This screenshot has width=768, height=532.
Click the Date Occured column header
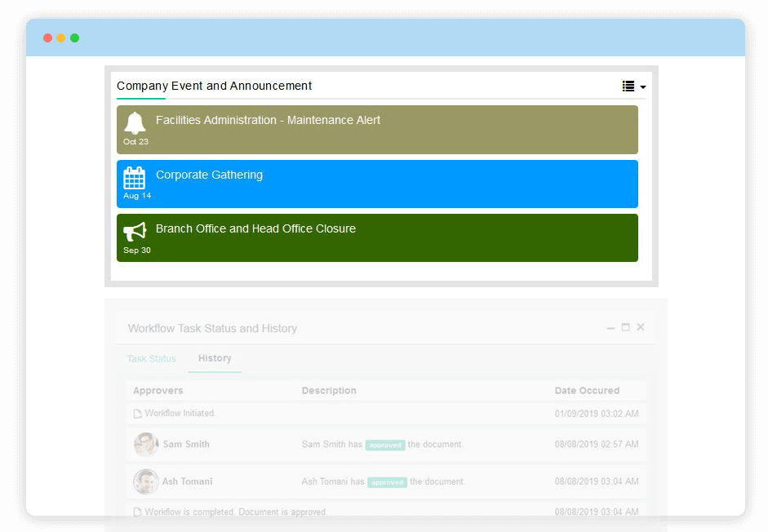pyautogui.click(x=587, y=391)
